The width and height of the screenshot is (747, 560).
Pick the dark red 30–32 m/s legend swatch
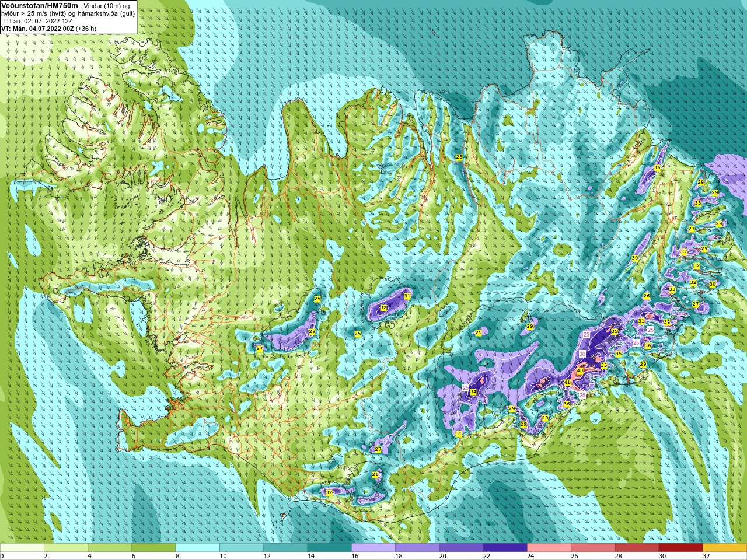pyautogui.click(x=680, y=547)
